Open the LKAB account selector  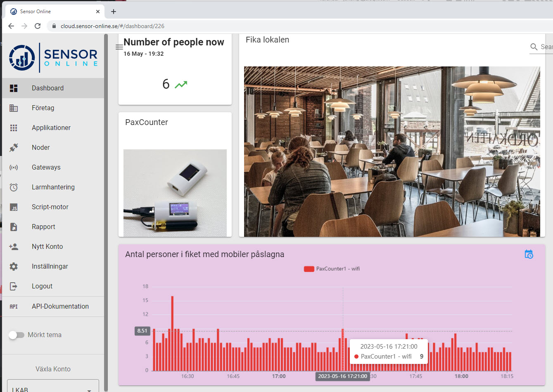coord(52,387)
